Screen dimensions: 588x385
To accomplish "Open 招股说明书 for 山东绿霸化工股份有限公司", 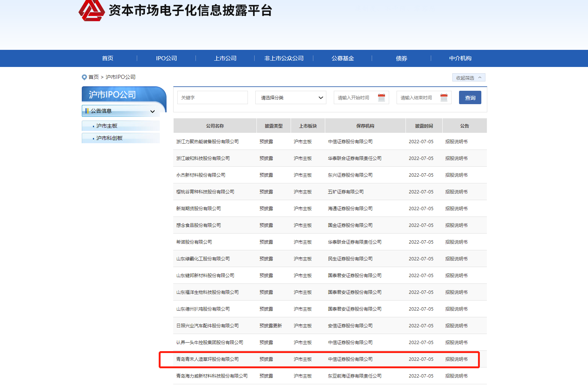I will pyautogui.click(x=456, y=259).
